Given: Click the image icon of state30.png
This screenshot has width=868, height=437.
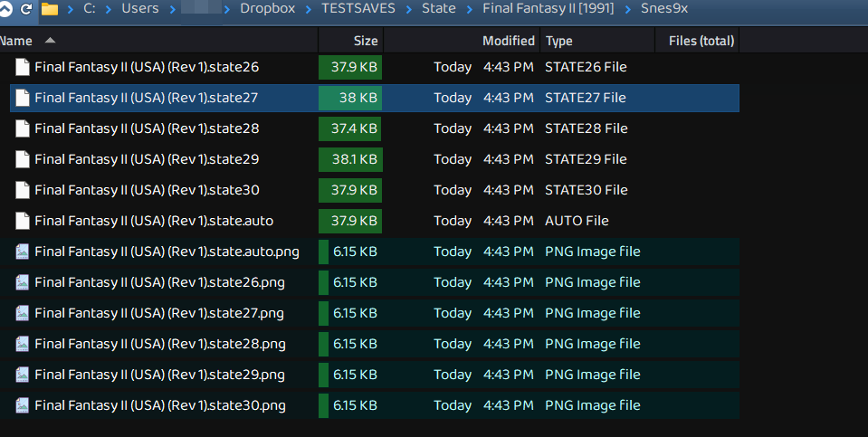Looking at the screenshot, I should 23,405.
